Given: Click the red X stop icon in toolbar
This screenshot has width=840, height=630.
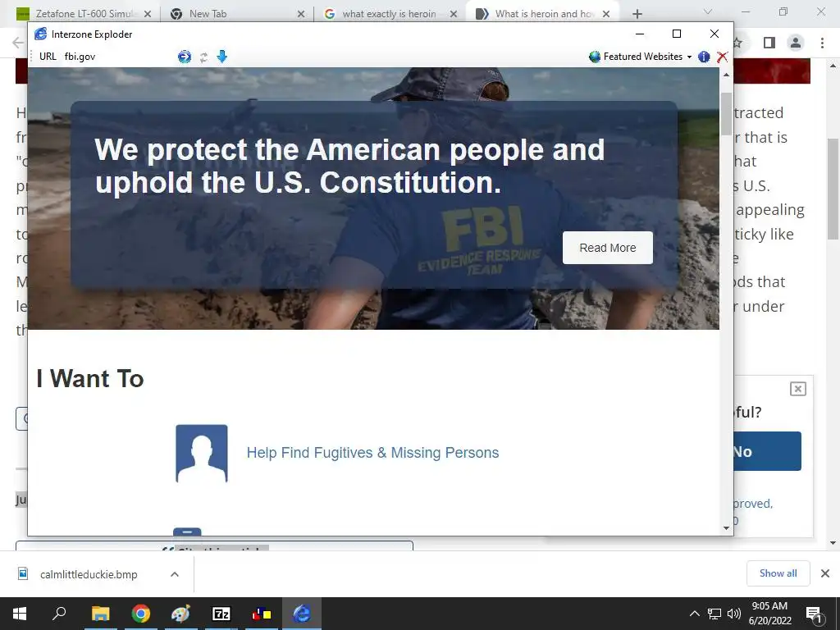Looking at the screenshot, I should pos(722,57).
